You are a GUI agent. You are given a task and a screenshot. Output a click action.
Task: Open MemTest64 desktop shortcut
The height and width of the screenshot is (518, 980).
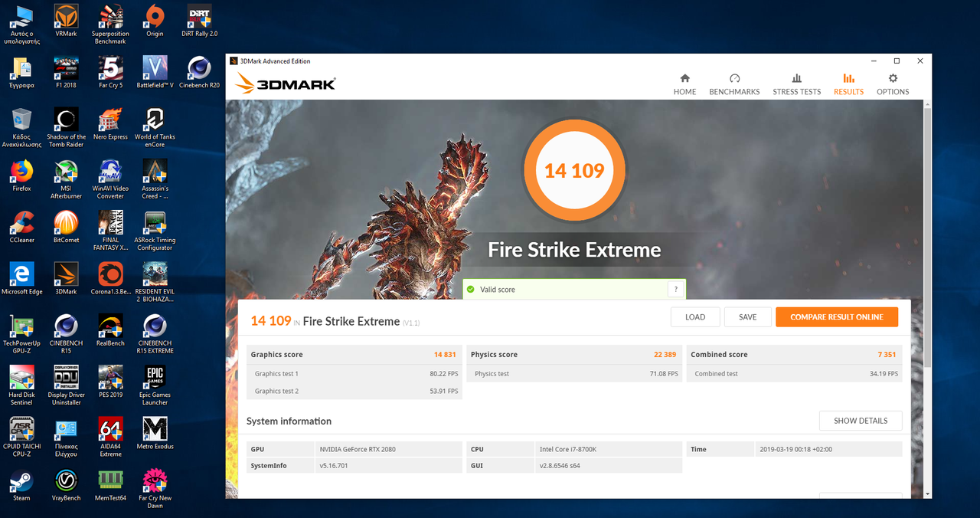click(x=110, y=484)
